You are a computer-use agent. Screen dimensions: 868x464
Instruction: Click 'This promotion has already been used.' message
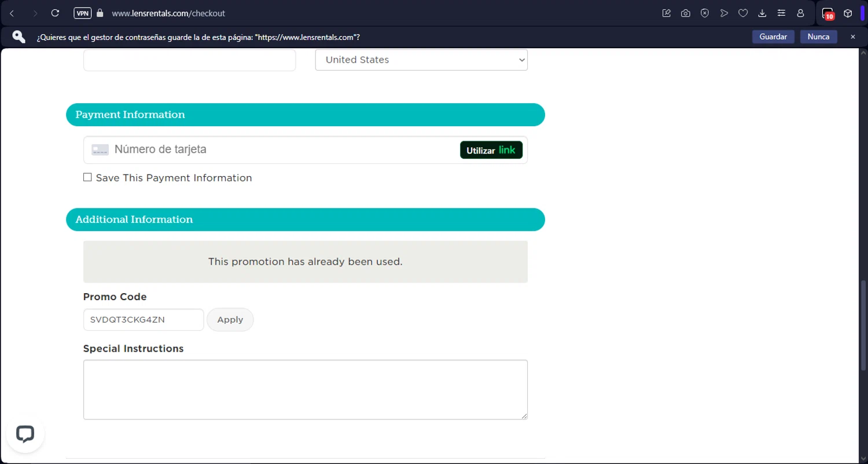(306, 262)
